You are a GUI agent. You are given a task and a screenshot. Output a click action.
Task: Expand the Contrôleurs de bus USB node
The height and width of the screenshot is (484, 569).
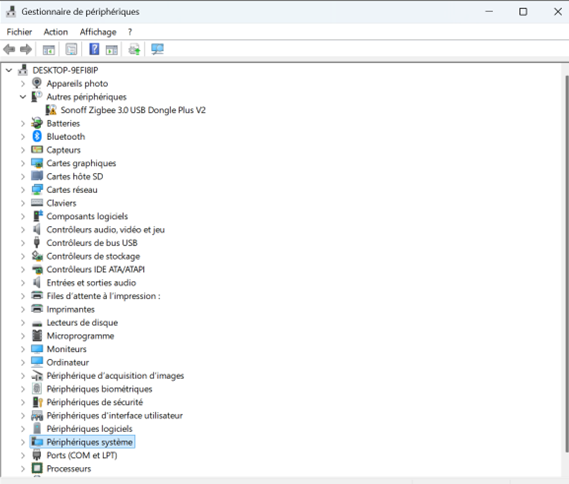(23, 243)
